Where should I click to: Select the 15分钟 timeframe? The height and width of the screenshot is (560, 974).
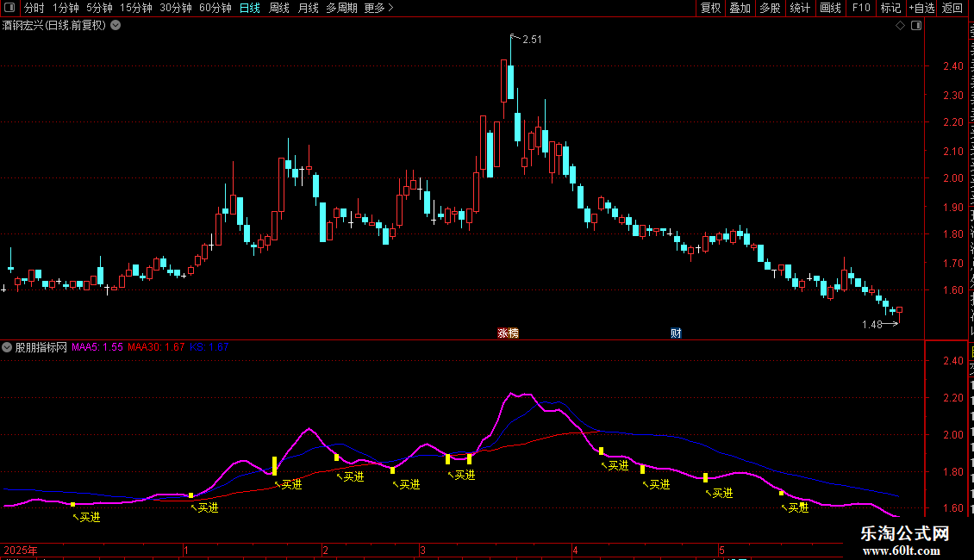135,8
